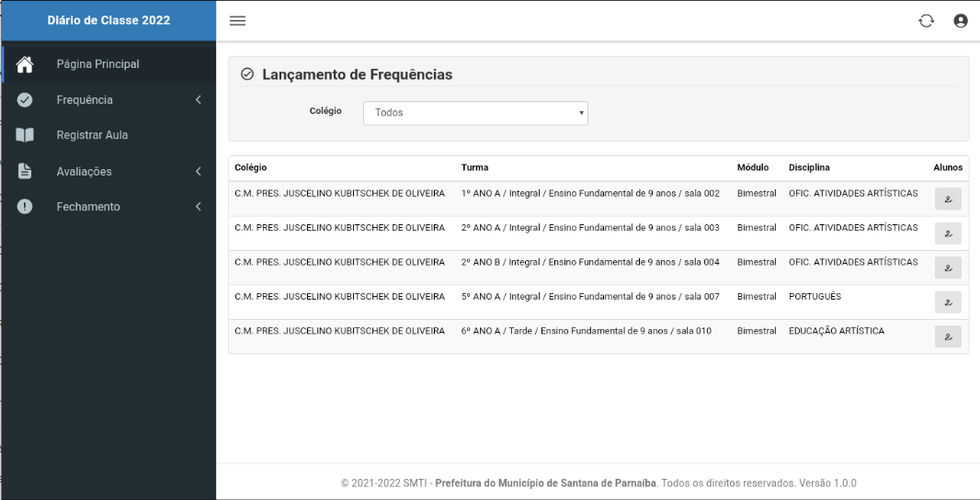The height and width of the screenshot is (500, 980).
Task: Click the Colégio name in sala 002 row
Action: pos(339,194)
